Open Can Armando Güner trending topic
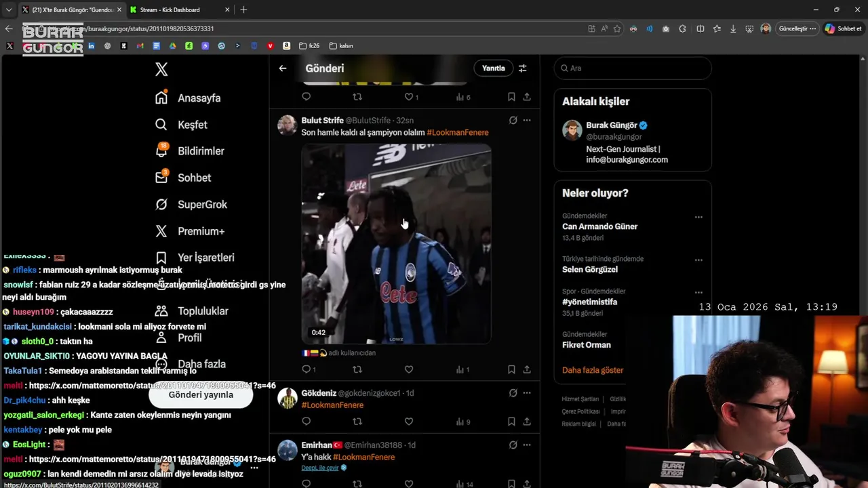The image size is (868, 488). tap(599, 226)
